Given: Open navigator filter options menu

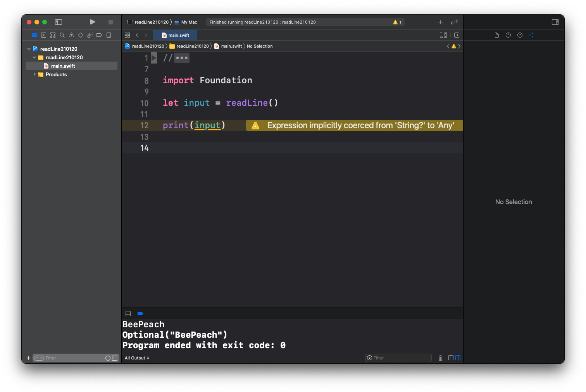Looking at the screenshot, I should (39, 358).
